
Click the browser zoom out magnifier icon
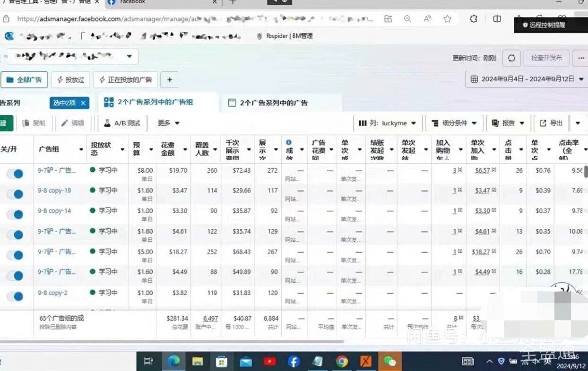pos(407,19)
